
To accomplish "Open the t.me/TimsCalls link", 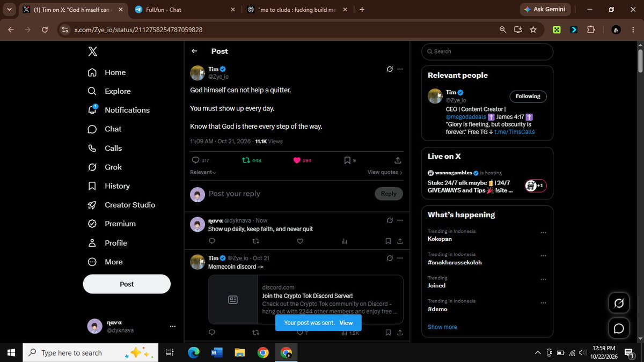I will tap(515, 132).
